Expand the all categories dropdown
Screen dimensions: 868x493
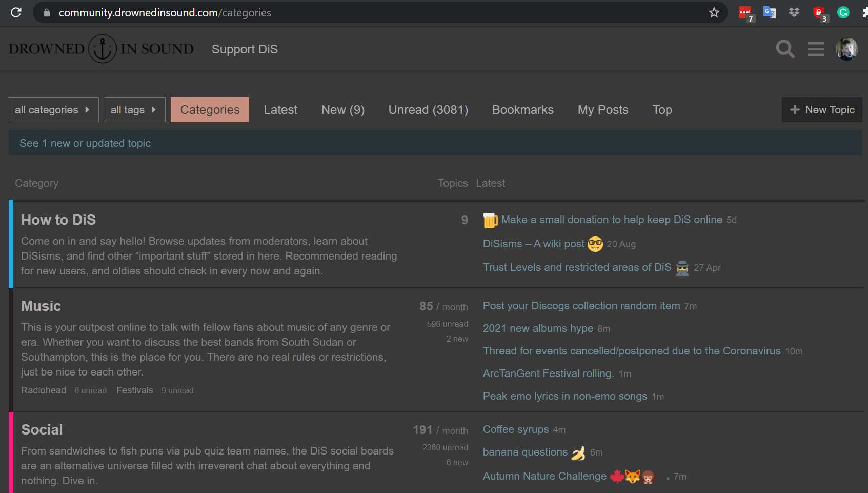53,110
